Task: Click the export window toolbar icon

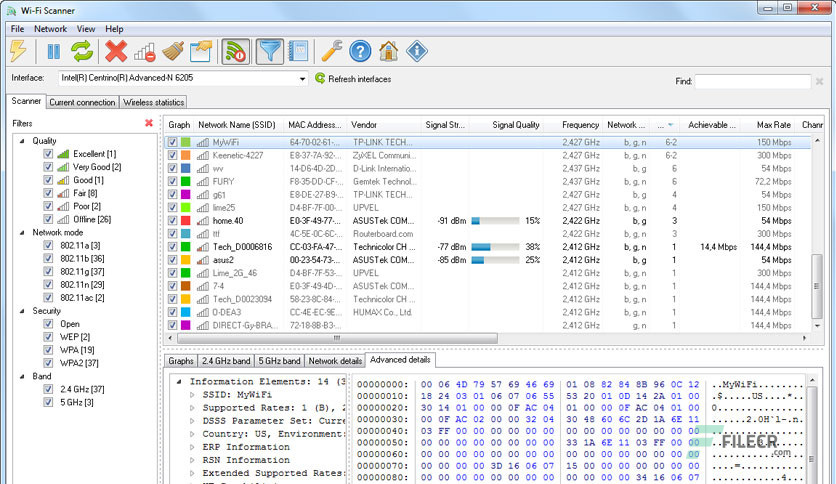Action: coord(201,52)
